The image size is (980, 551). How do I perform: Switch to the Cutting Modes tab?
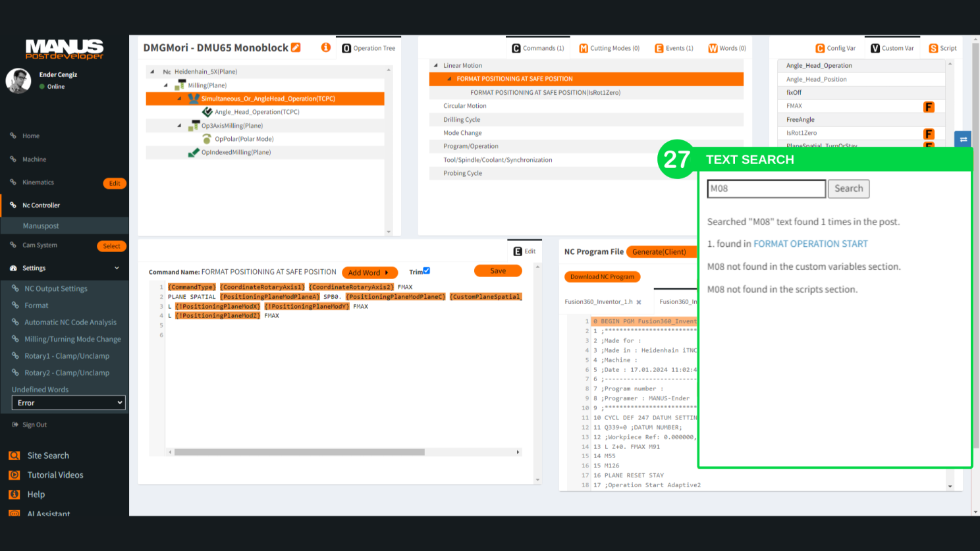pos(609,48)
